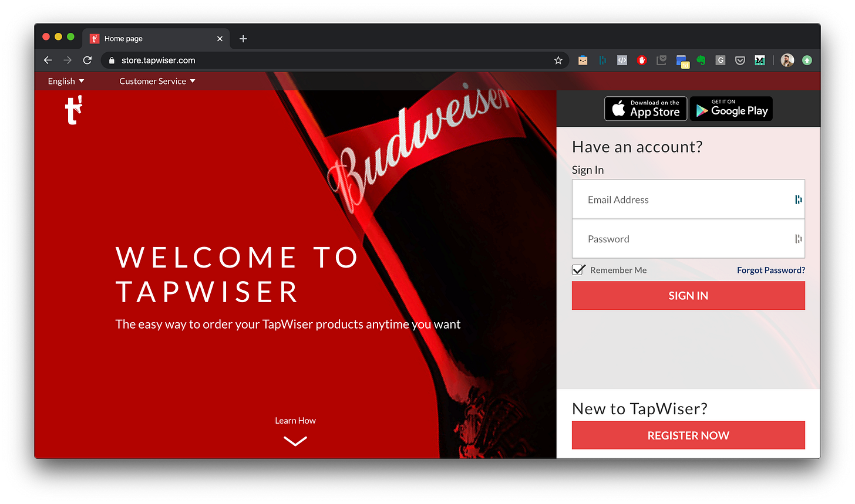Get it on Google Play badge
The width and height of the screenshot is (855, 504).
[x=731, y=109]
